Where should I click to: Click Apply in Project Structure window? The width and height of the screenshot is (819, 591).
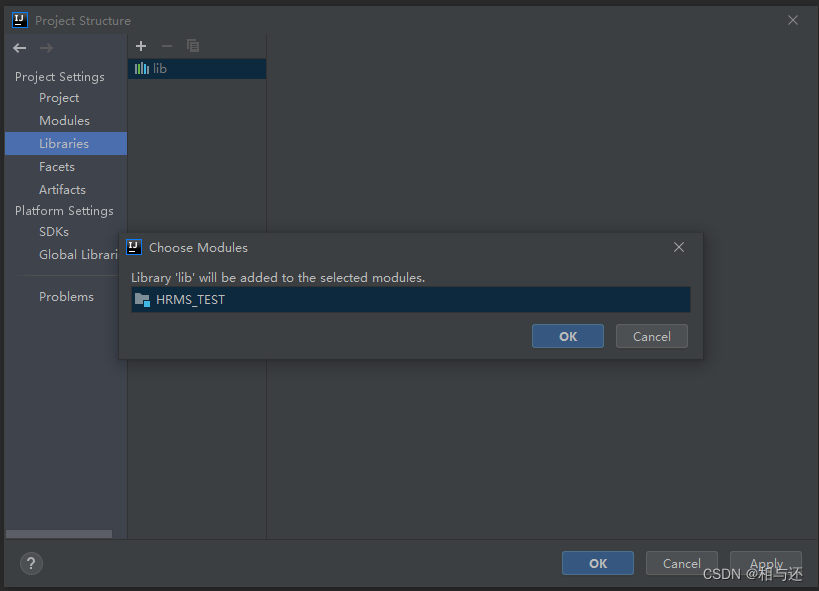pos(766,563)
